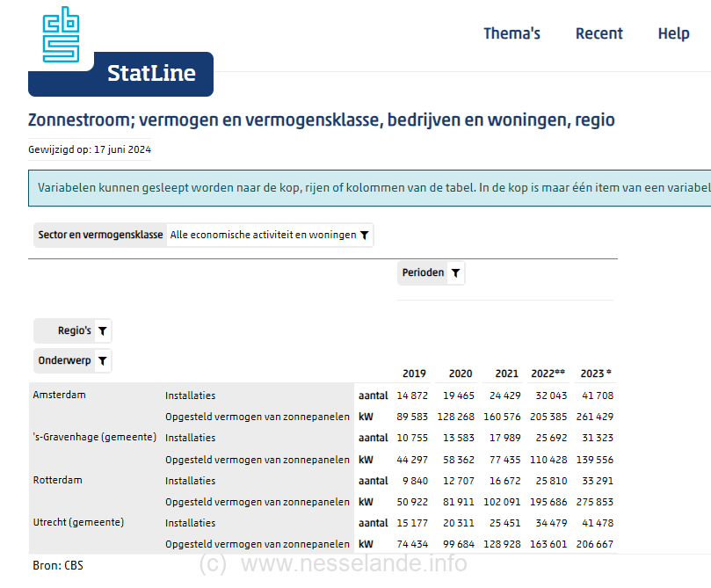Select the cell value 10 755
The width and height of the screenshot is (711, 588).
point(412,438)
